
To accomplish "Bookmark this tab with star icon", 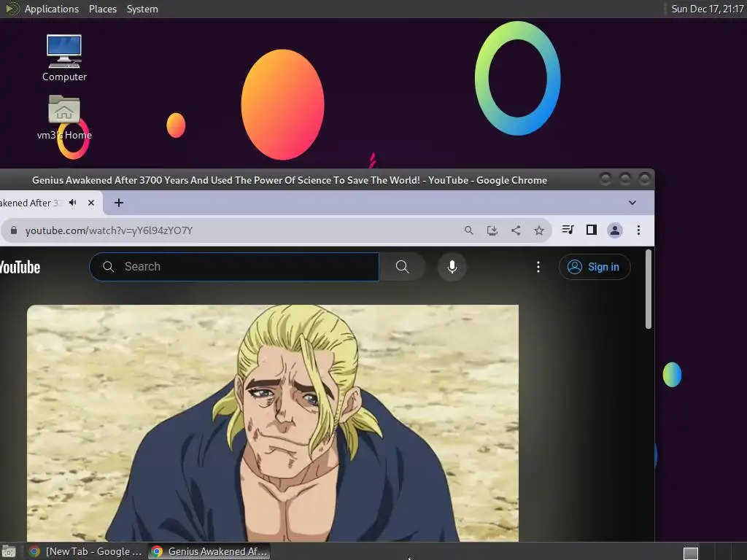I will 539,230.
